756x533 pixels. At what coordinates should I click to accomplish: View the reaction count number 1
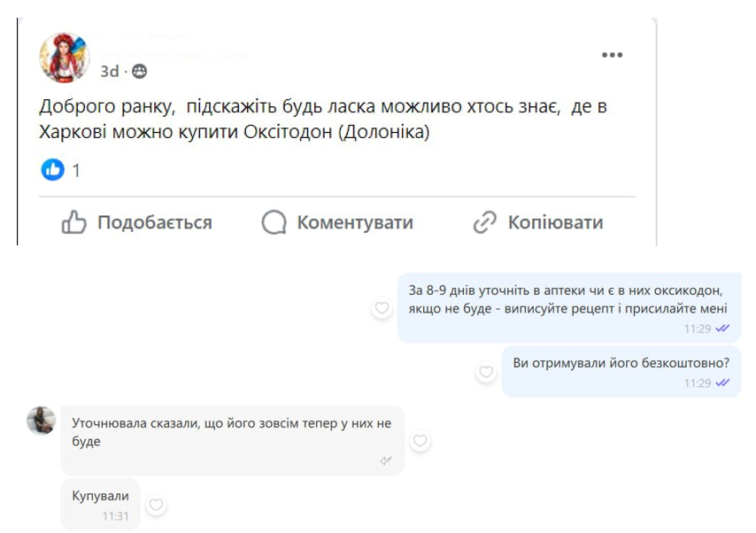pyautogui.click(x=76, y=171)
